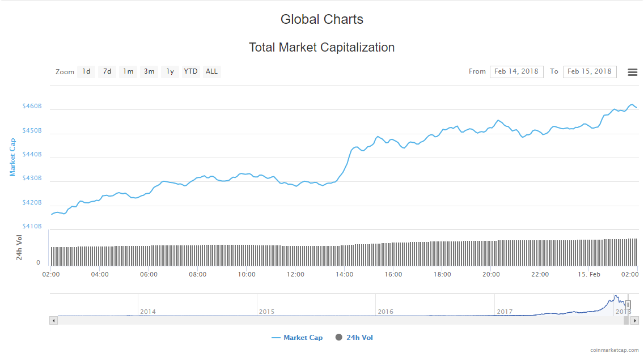Select the 7d zoom preset
This screenshot has width=644, height=353.
pyautogui.click(x=107, y=71)
